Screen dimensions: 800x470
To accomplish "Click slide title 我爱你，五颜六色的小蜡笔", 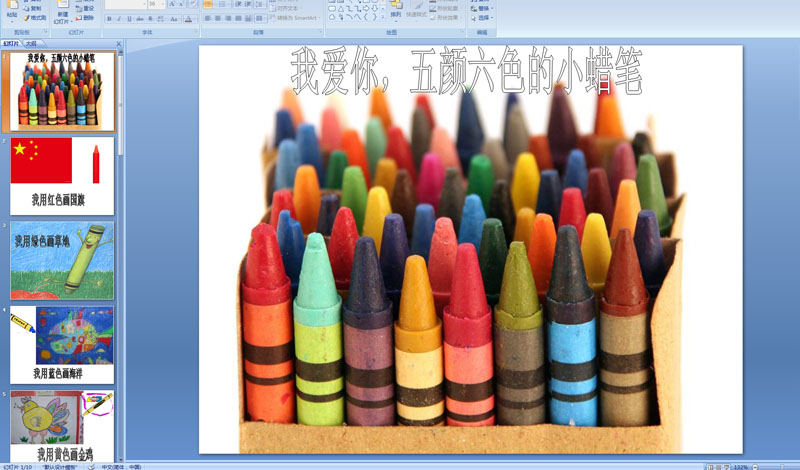I will (x=466, y=70).
